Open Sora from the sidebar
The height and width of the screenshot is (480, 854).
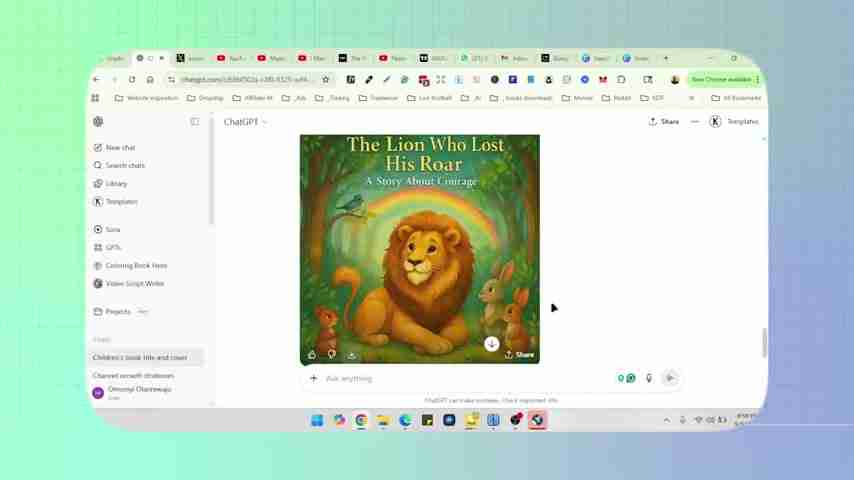[107, 229]
